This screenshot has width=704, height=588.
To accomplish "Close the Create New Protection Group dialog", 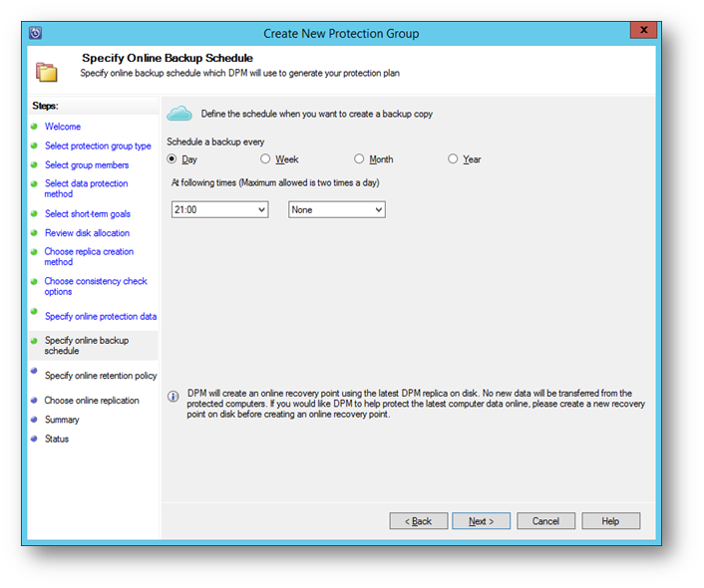I will (x=643, y=30).
